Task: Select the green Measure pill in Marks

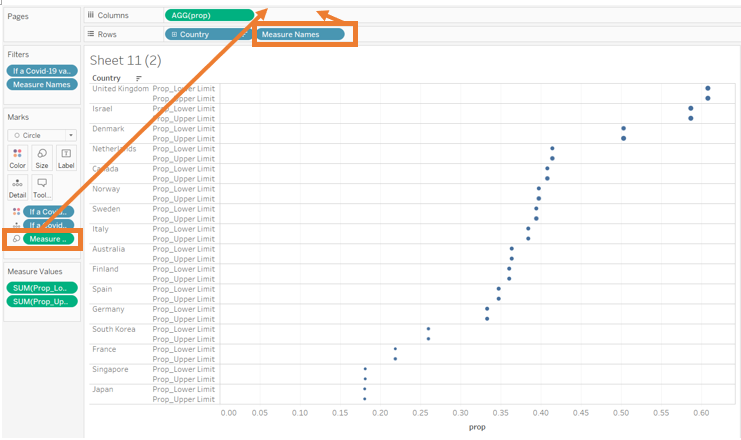Action: click(49, 239)
